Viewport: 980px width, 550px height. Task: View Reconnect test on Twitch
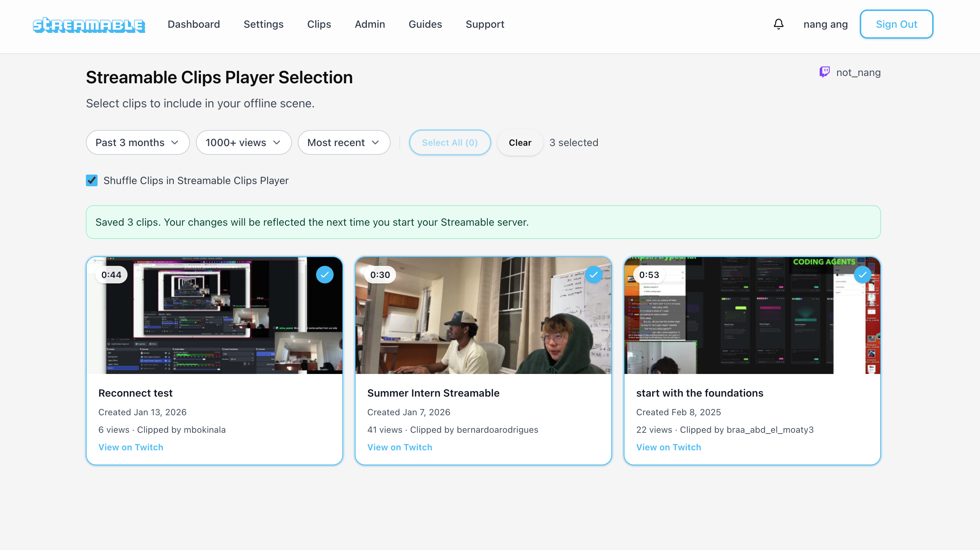pos(130,447)
